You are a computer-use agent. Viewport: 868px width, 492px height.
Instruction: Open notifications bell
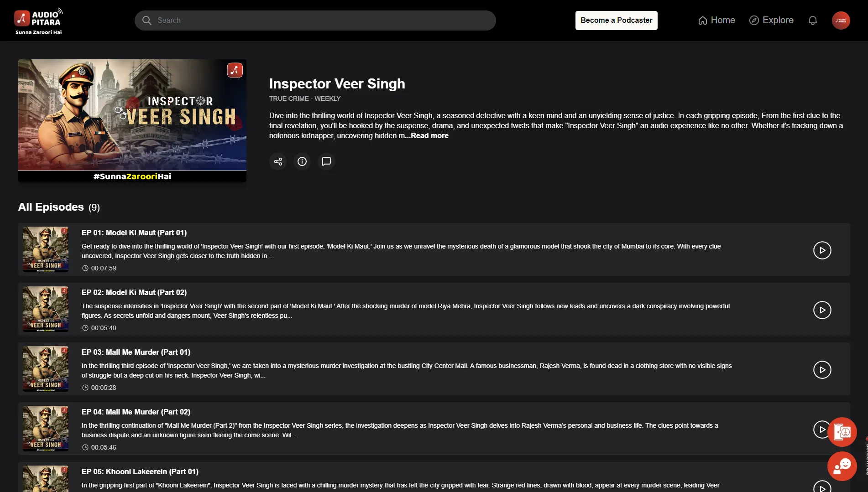click(x=812, y=21)
